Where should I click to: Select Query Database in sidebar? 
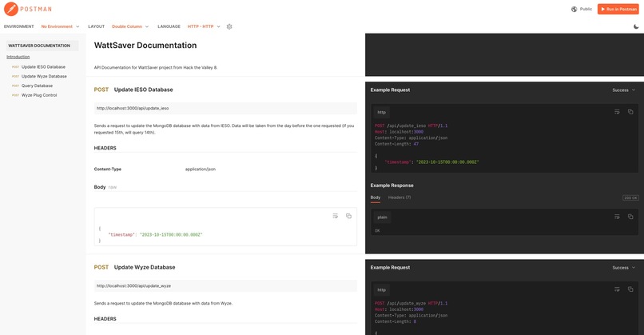pos(37,86)
